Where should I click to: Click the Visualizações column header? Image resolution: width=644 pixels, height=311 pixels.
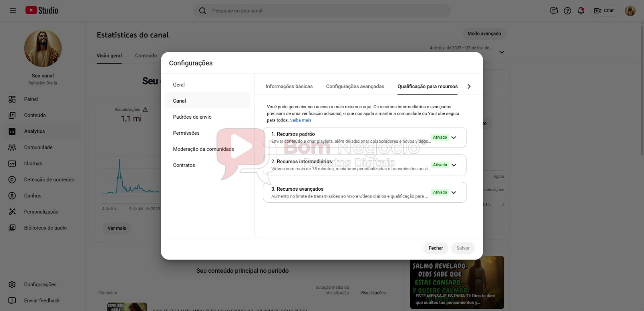(x=373, y=293)
